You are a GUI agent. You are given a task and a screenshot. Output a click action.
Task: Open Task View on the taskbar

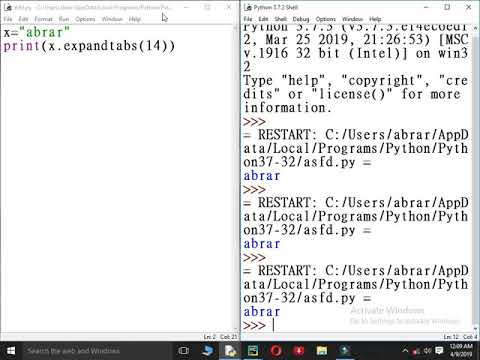point(184,351)
